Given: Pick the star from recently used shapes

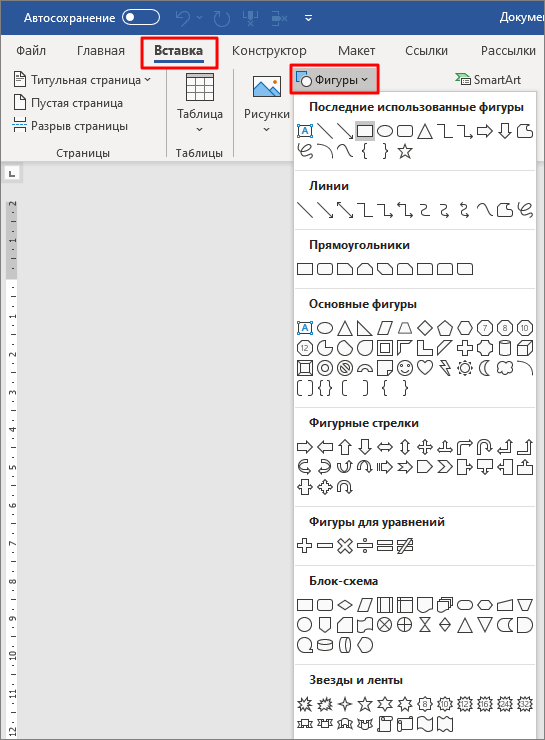Looking at the screenshot, I should (x=405, y=151).
